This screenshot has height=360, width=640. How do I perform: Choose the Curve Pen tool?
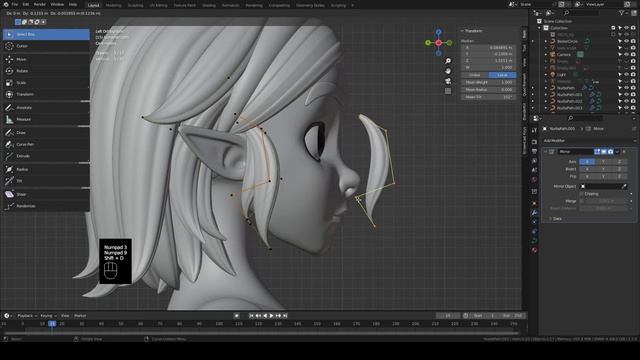46,144
